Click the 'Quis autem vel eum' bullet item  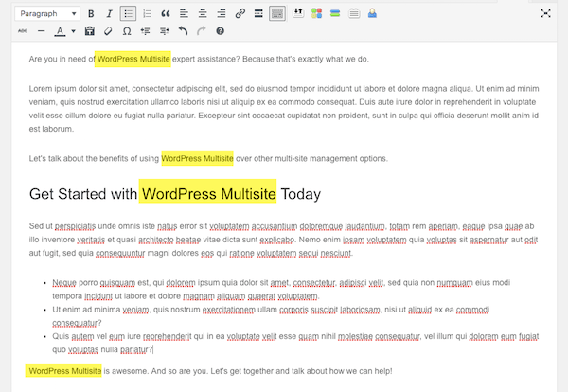pos(295,343)
